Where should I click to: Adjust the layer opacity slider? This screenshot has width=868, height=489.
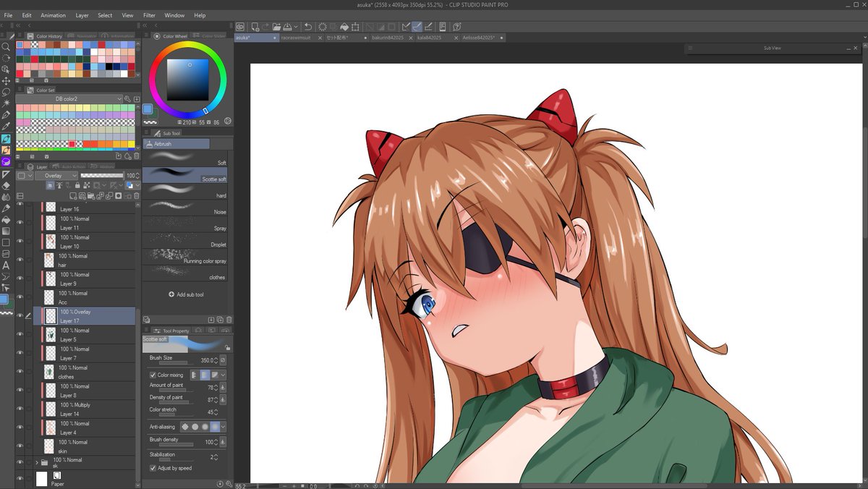(101, 176)
